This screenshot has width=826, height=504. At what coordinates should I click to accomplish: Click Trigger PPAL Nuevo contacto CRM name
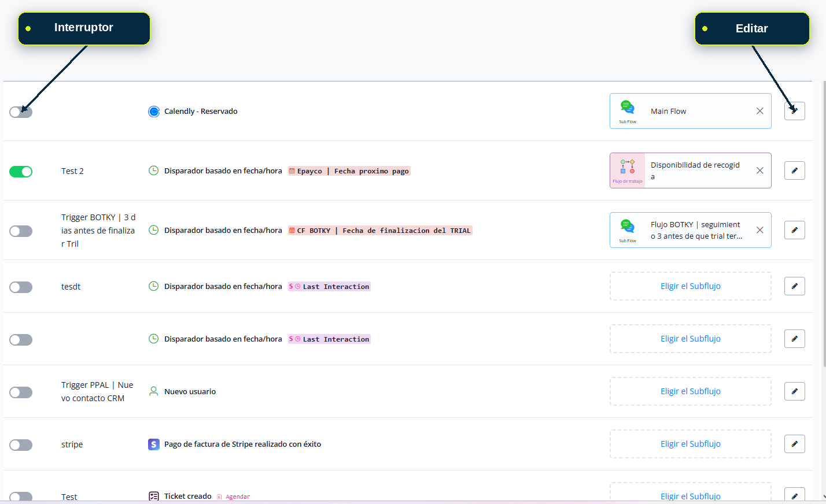[x=97, y=392]
